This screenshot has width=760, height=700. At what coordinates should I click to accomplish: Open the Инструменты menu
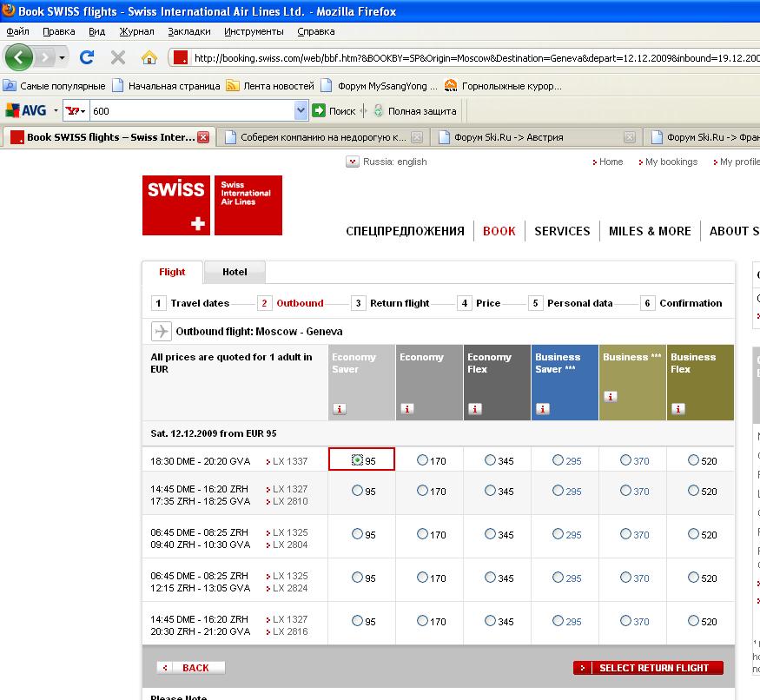click(254, 31)
